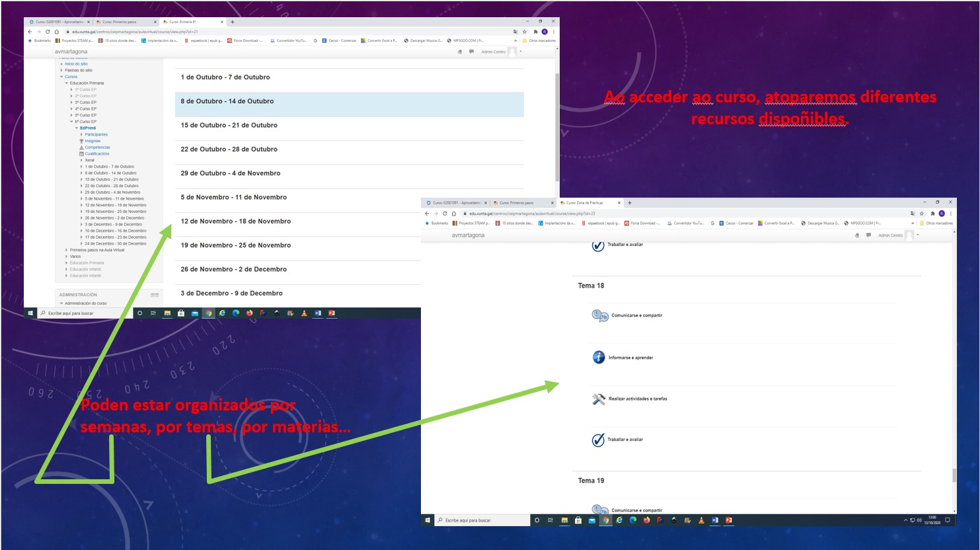Expand the 3º Curso EP tree node

(71, 102)
